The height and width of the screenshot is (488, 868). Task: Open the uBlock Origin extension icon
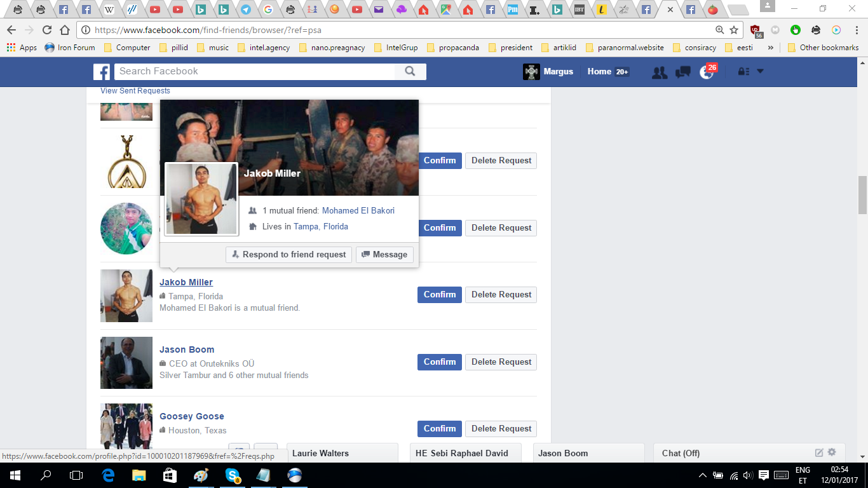point(756,30)
